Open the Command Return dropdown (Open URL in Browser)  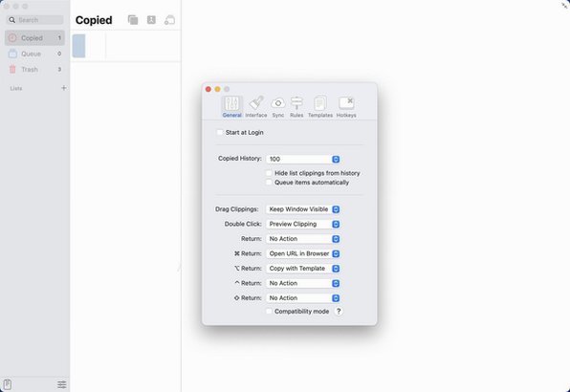pos(303,253)
